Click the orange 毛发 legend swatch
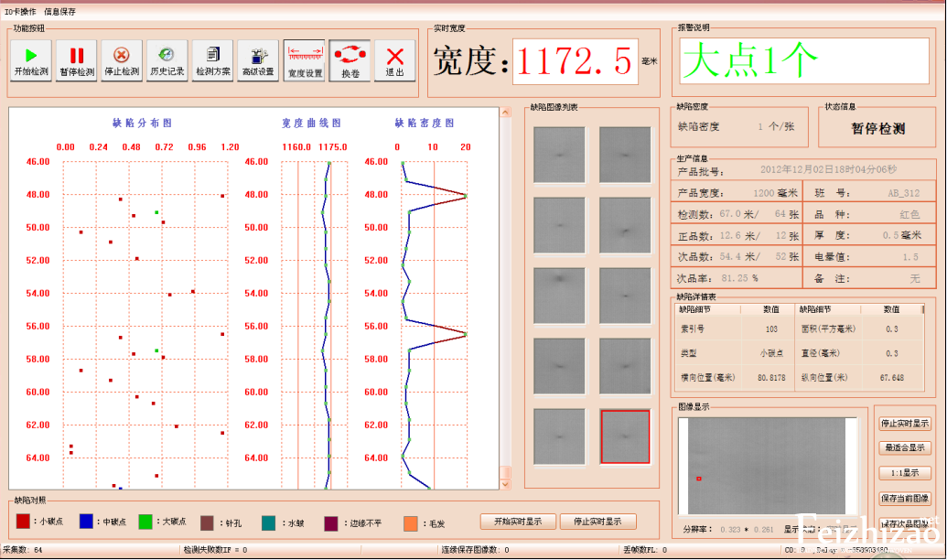Screen dimensions: 947x560 (411, 523)
